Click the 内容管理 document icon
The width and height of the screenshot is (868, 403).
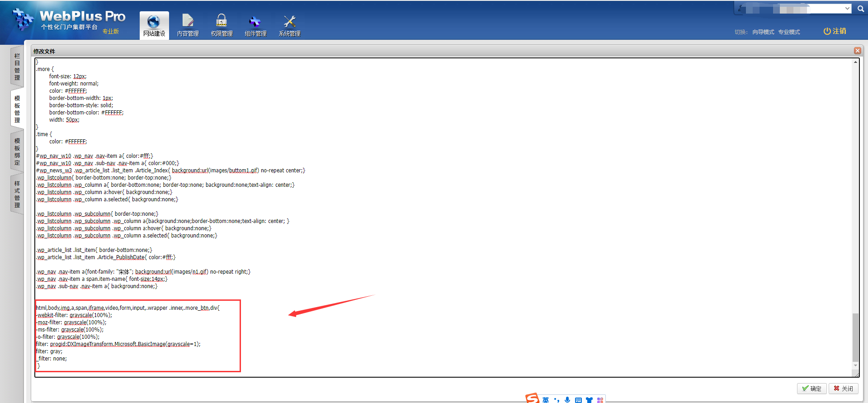[188, 21]
